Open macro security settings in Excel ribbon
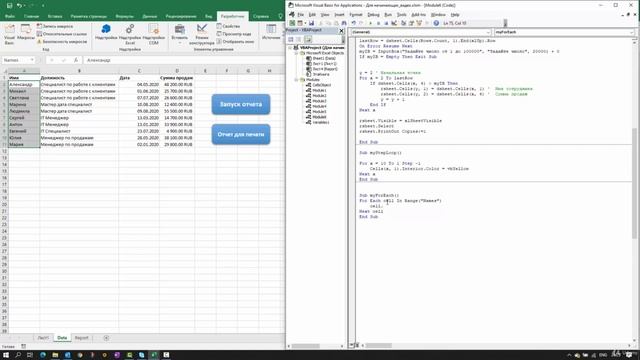 62,42
